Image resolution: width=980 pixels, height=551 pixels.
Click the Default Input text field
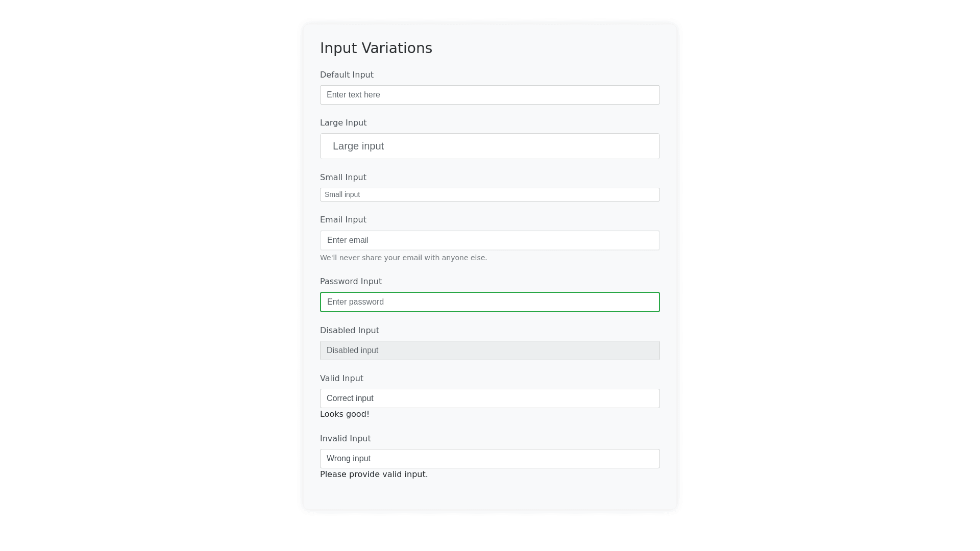[490, 95]
